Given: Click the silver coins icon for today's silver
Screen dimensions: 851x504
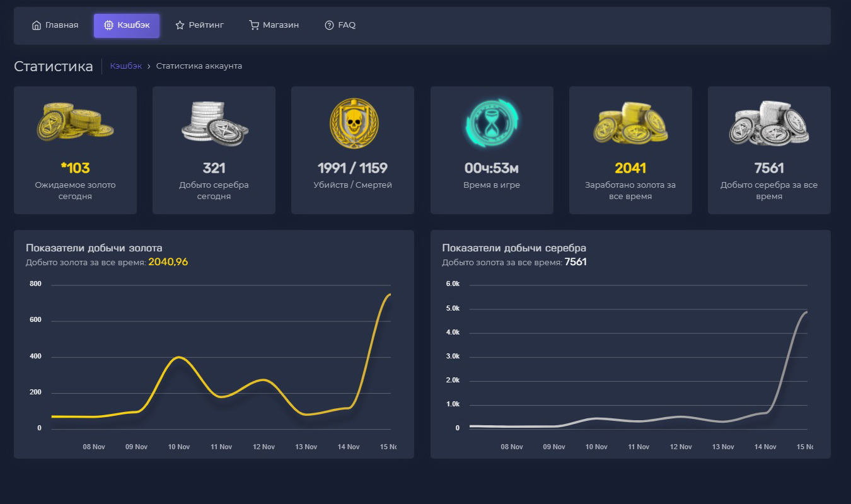Looking at the screenshot, I should click(x=214, y=122).
